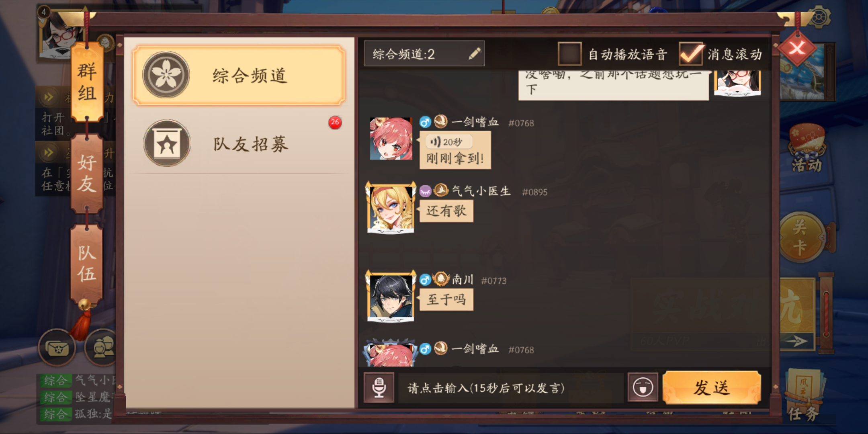Open 南川's avatar portrait

pyautogui.click(x=391, y=297)
